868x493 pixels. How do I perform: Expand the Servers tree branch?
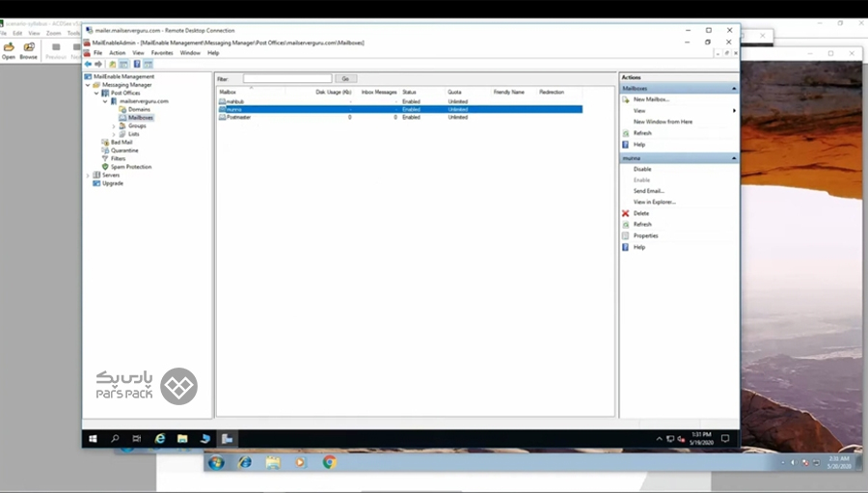click(88, 175)
